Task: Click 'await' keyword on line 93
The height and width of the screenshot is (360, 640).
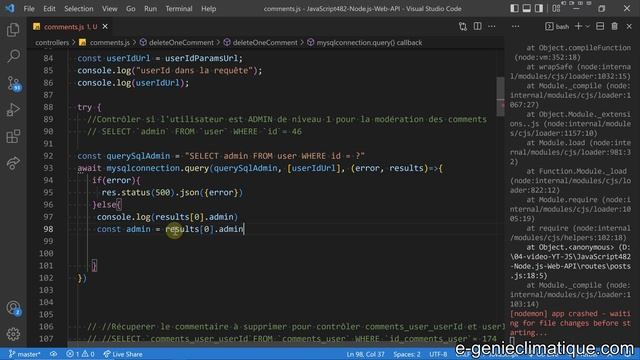Action: [x=89, y=168]
